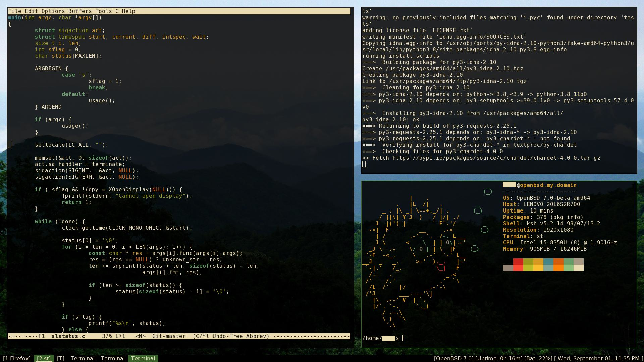644x362 pixels.
Task: Click the cream-colored swatch in neofetch palette
Action: click(x=579, y=268)
